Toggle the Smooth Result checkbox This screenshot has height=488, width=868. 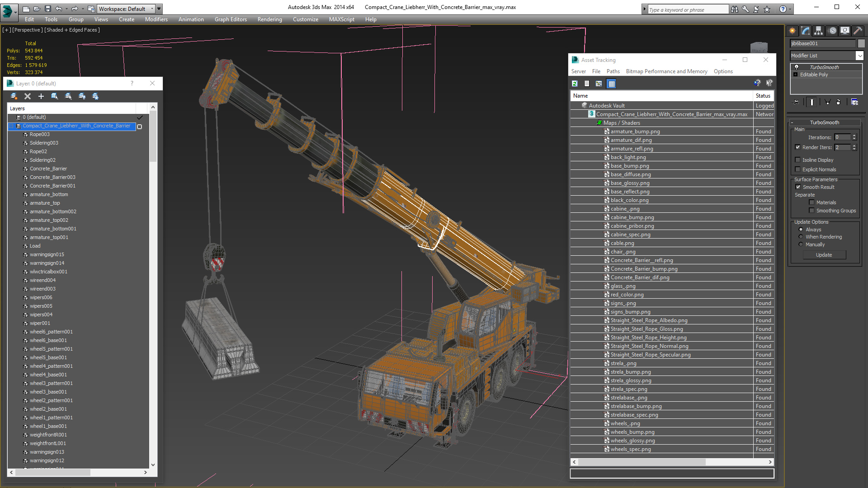click(x=798, y=187)
